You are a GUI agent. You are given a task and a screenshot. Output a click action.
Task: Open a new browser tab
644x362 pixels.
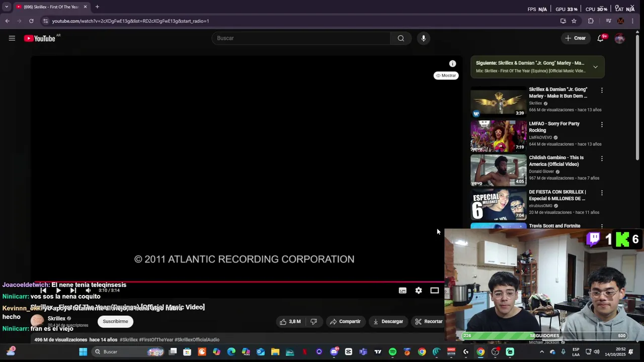97,7
